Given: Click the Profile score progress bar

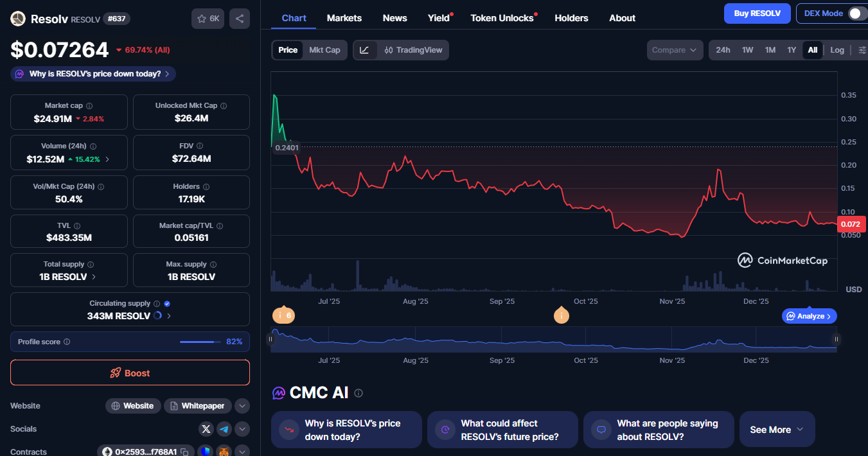Looking at the screenshot, I should 200,342.
